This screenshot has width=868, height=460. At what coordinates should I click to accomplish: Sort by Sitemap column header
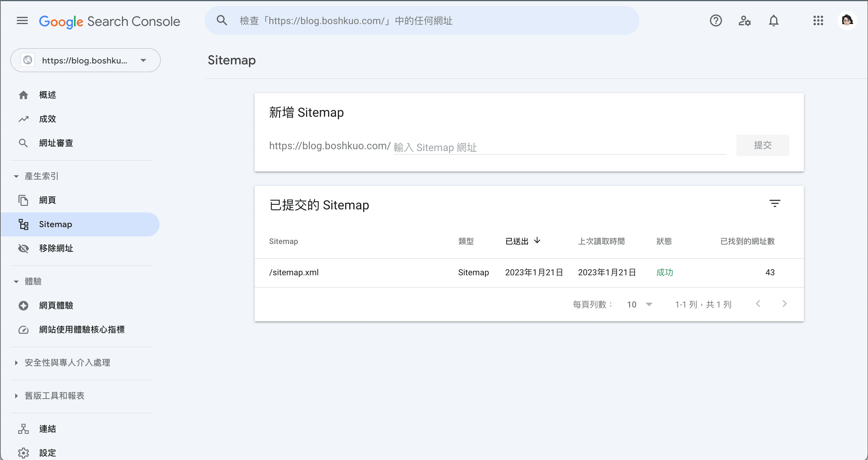283,241
